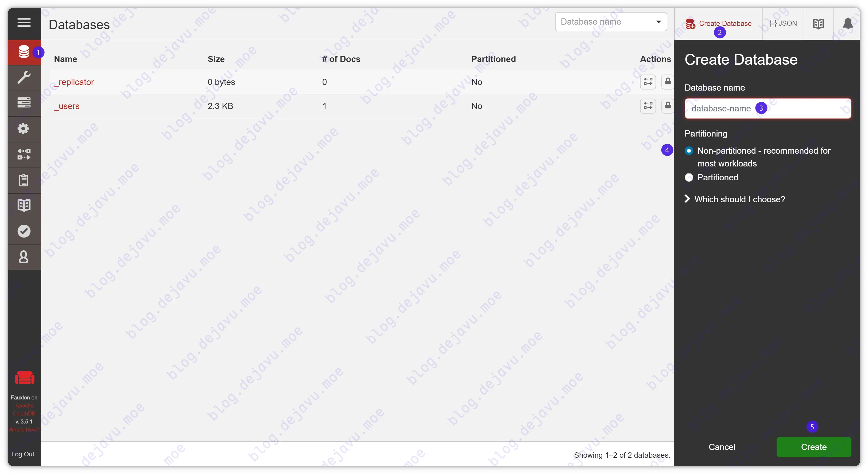
Task: Click the notification bell icon
Action: tap(847, 24)
